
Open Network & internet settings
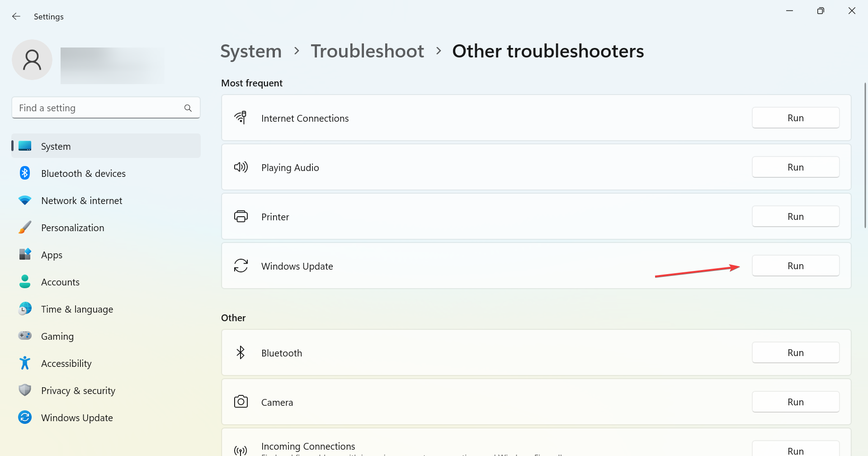coord(106,200)
